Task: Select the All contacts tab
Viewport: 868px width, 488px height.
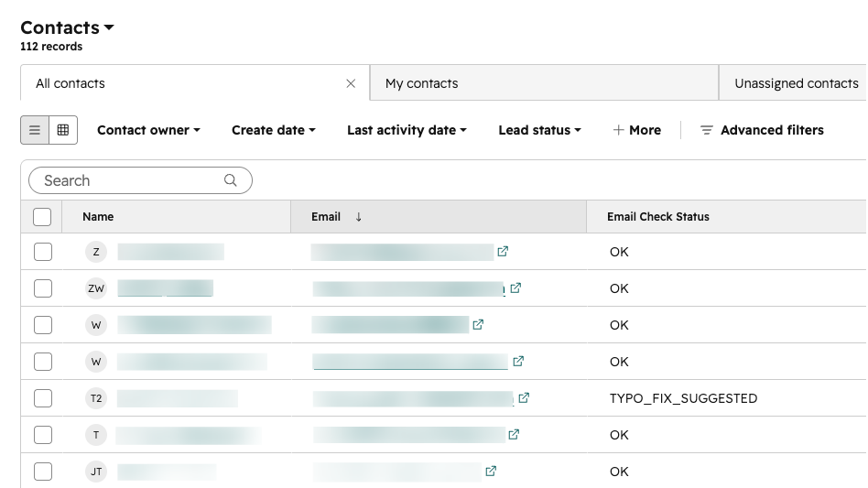Action: click(195, 83)
